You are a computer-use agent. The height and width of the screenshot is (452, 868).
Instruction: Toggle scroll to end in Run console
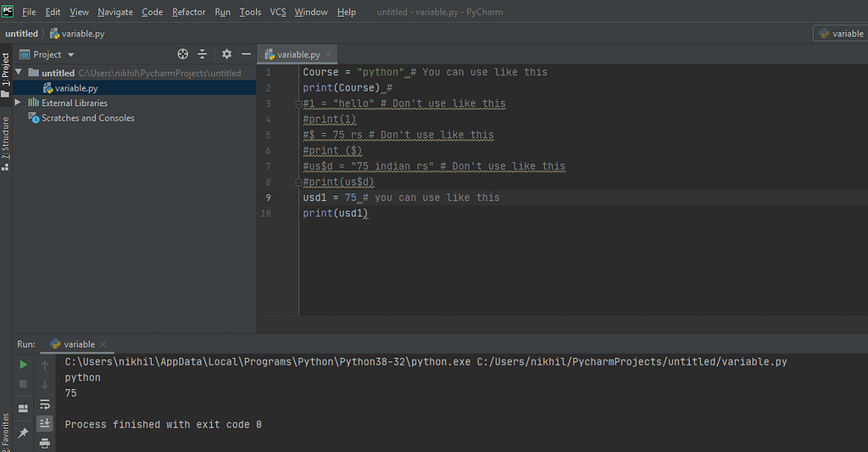pyautogui.click(x=45, y=423)
